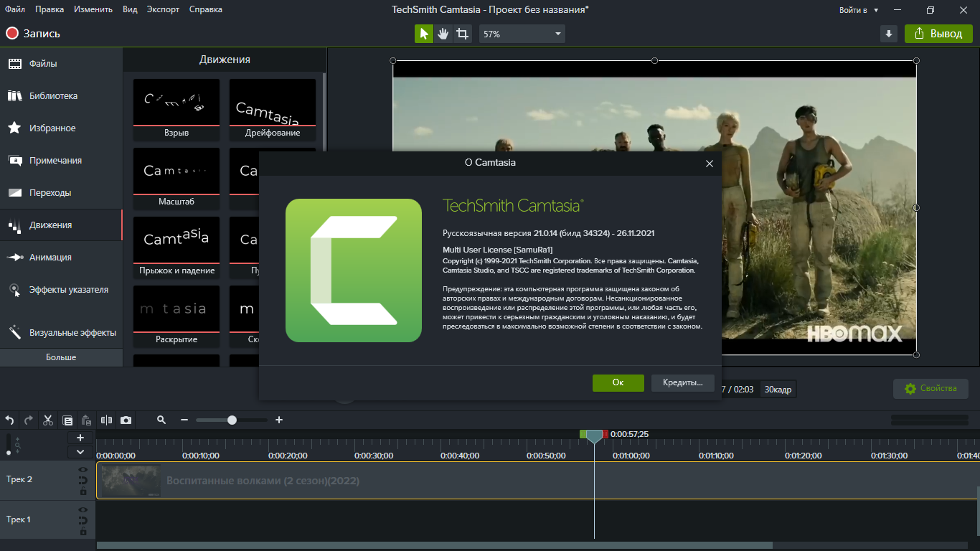Click the Кредиты... button
The image size is (980, 551).
[682, 383]
